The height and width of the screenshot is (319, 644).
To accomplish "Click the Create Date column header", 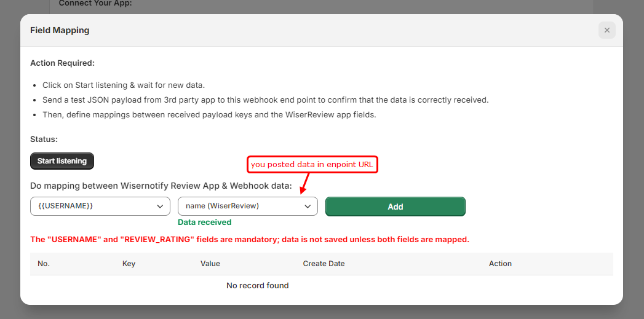I will pyautogui.click(x=324, y=264).
